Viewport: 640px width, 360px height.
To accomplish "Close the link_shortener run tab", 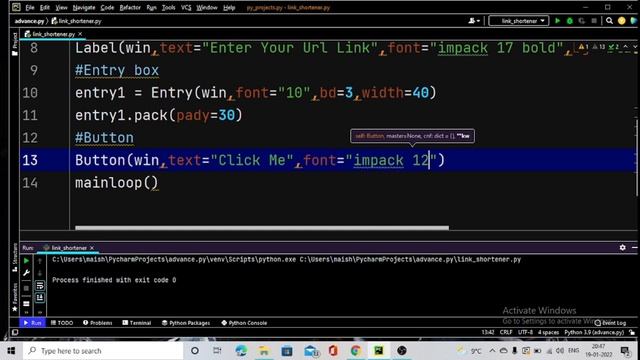I will coord(92,248).
